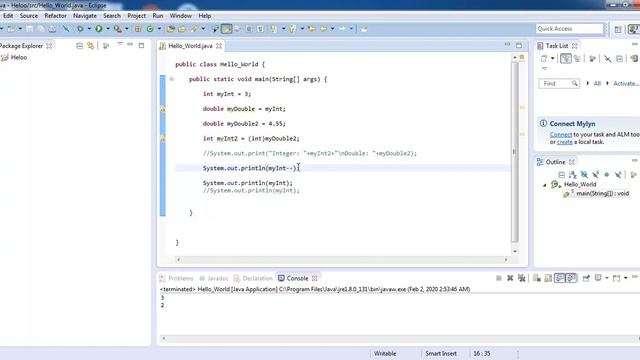Screen dimensions: 640x360
Task: Click the Skip All Breakpoints icon
Action: (x=66, y=29)
